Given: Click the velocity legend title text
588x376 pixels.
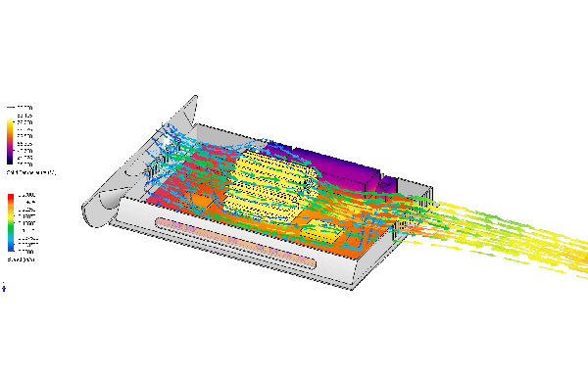Looking at the screenshot, I should coord(21,259).
